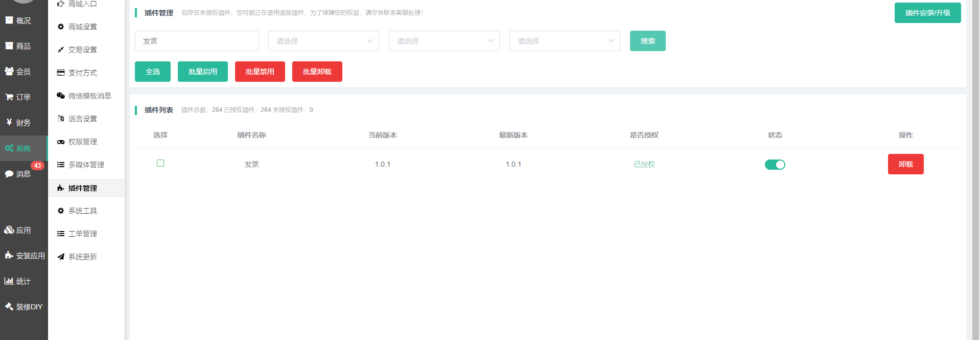Click the 装修DIY hammer icon

tap(9, 307)
